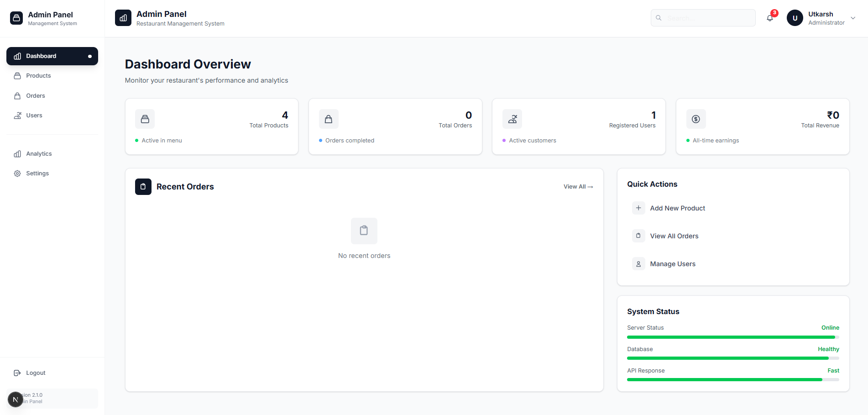The height and width of the screenshot is (415, 868).
Task: Click the Recent Orders clipboard icon
Action: tap(143, 187)
